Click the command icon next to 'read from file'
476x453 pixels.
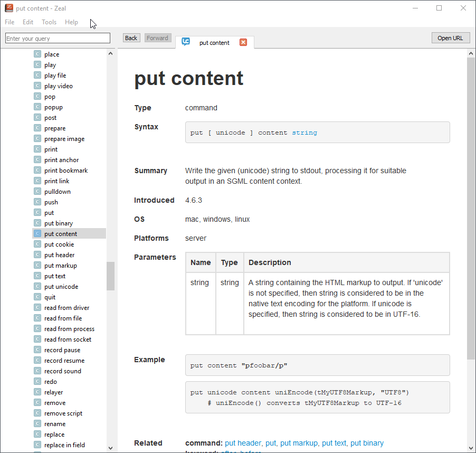point(37,318)
